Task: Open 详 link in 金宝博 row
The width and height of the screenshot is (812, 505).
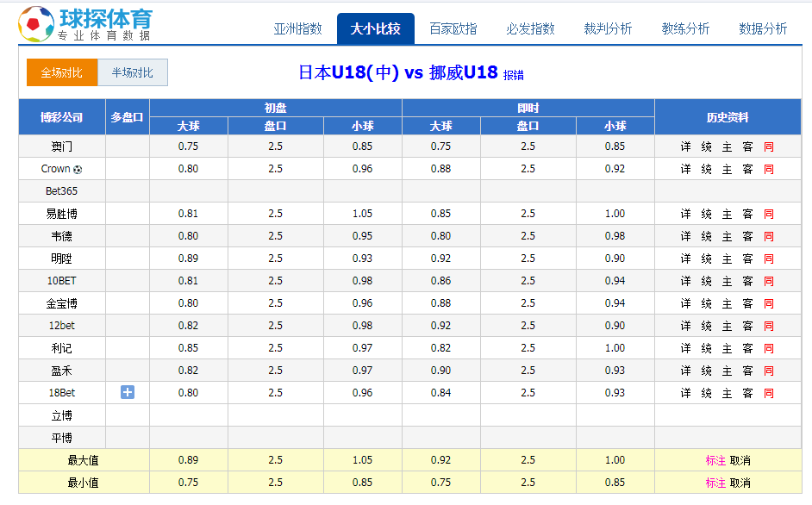Action: click(x=685, y=303)
